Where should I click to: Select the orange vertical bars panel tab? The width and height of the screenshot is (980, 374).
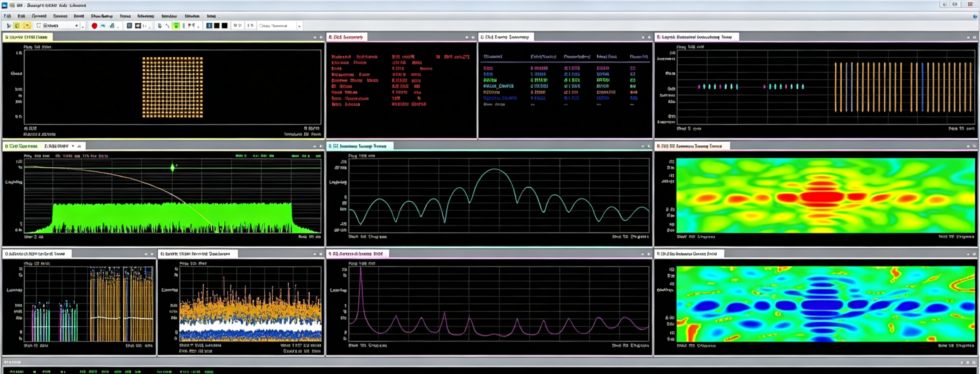(696, 37)
